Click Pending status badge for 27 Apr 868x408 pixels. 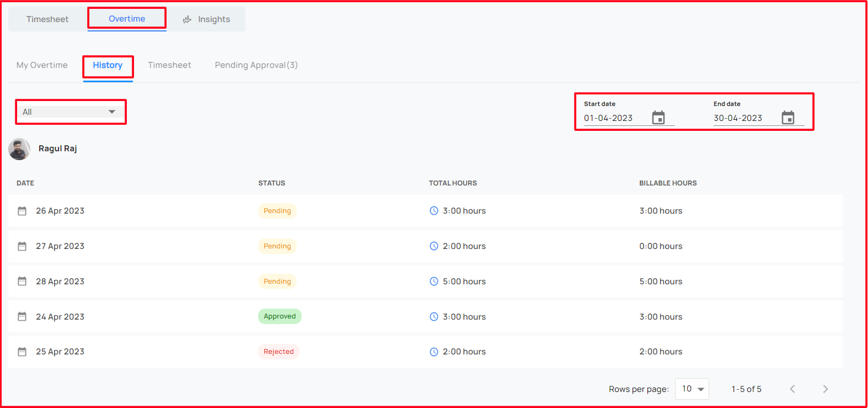(277, 246)
